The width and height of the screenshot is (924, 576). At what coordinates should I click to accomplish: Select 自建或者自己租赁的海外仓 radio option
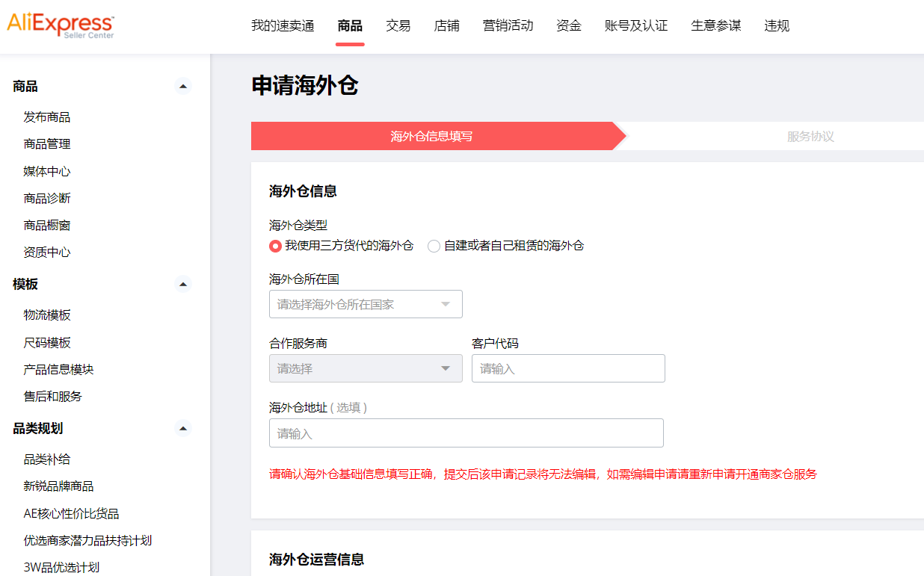click(434, 246)
